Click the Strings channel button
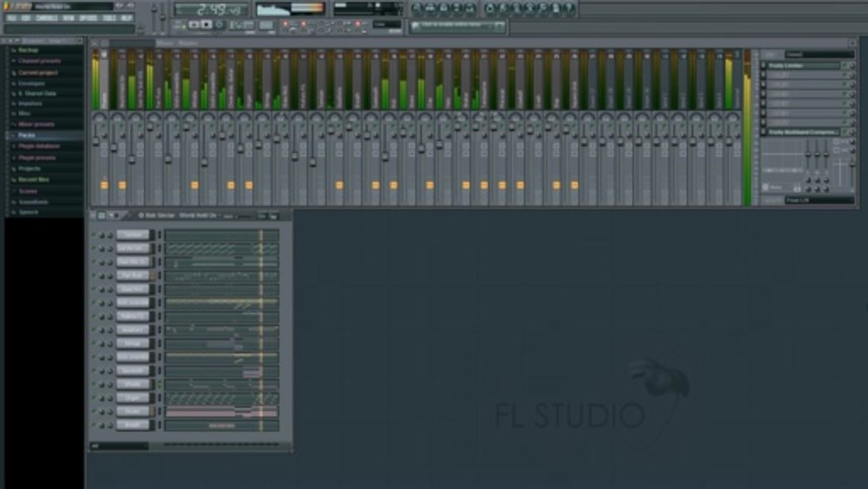This screenshot has width=868, height=489. click(x=132, y=343)
